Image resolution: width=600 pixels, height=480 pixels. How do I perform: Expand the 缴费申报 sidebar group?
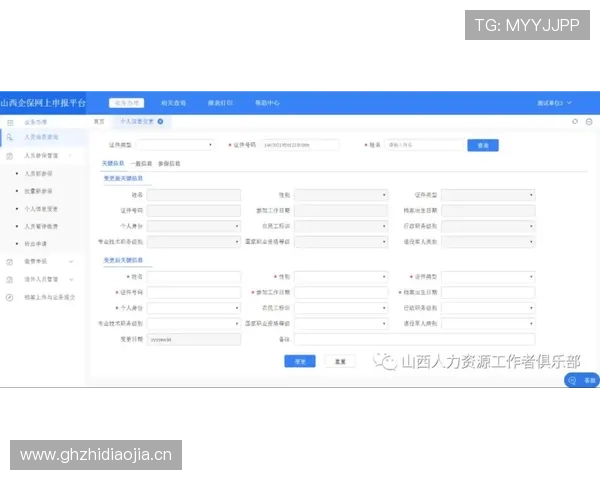click(x=71, y=262)
